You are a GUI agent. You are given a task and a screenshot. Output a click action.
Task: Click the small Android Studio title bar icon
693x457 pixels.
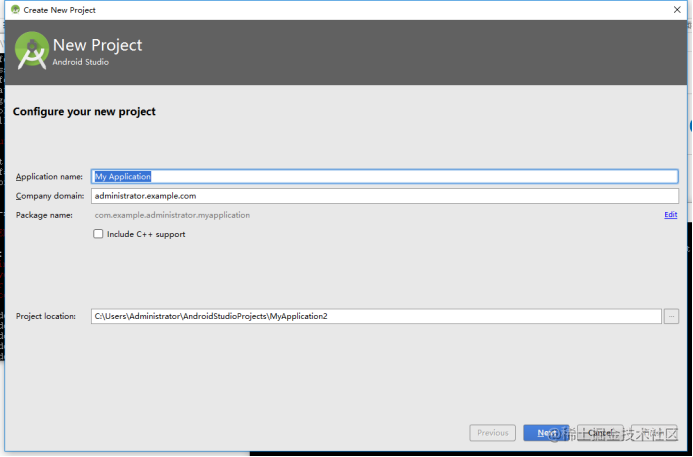tap(15, 9)
